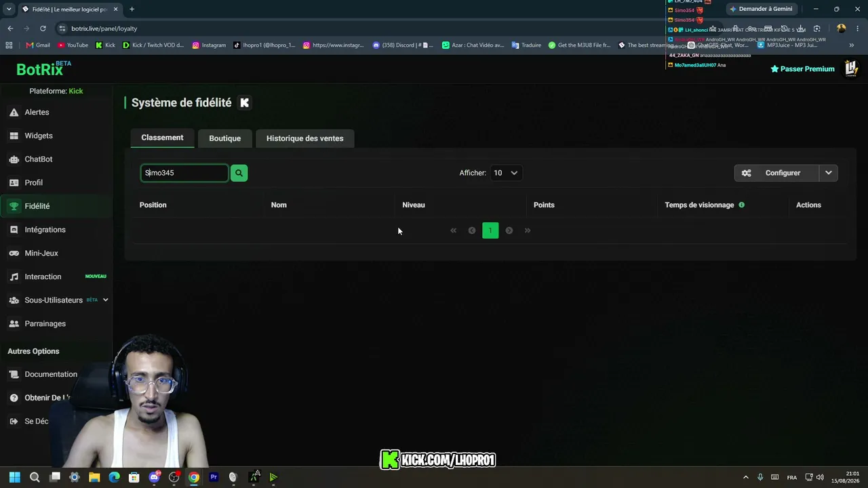
Task: Click the Configurer button
Action: point(777,173)
